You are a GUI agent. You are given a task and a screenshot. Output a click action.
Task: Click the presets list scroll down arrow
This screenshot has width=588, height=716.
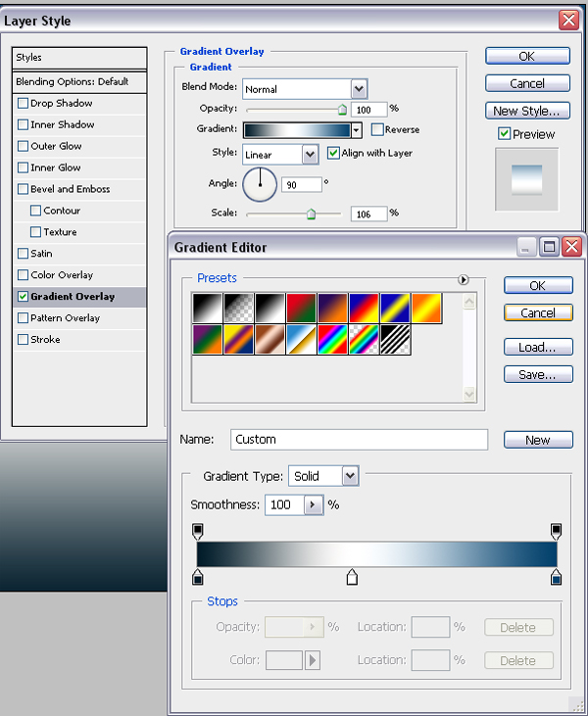(469, 394)
